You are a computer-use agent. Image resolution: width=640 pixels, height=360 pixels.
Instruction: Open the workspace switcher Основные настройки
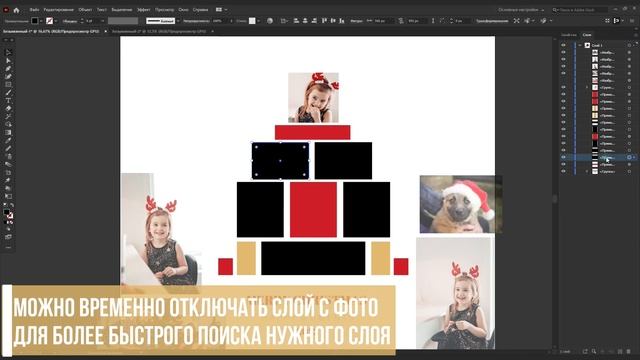coord(521,10)
